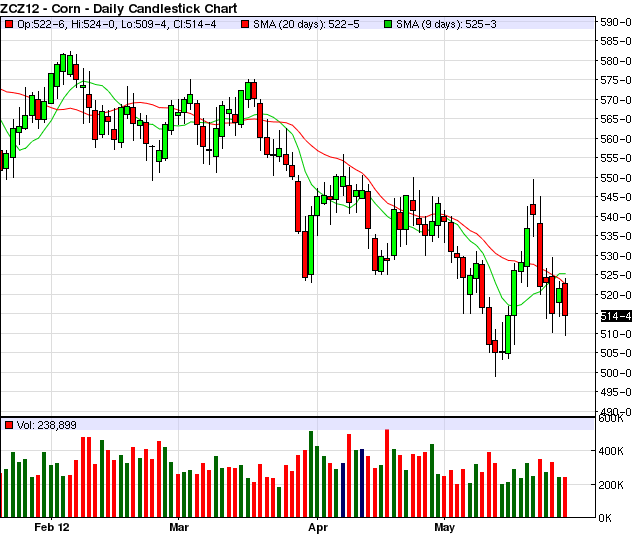Click the red Vol legend swatch
Image resolution: width=640 pixels, height=536 pixels.
point(9,425)
